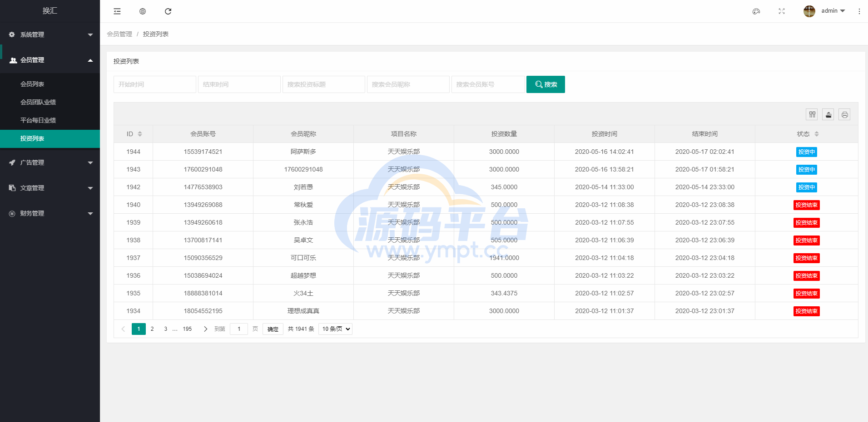This screenshot has width=868, height=422.
Task: Click investment time 2020-05-14 11:33:00
Action: [x=605, y=187]
